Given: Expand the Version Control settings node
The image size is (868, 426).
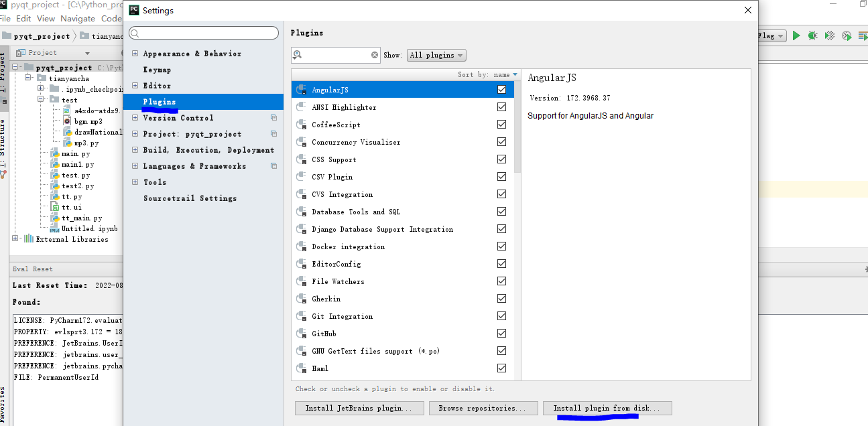Looking at the screenshot, I should point(135,118).
